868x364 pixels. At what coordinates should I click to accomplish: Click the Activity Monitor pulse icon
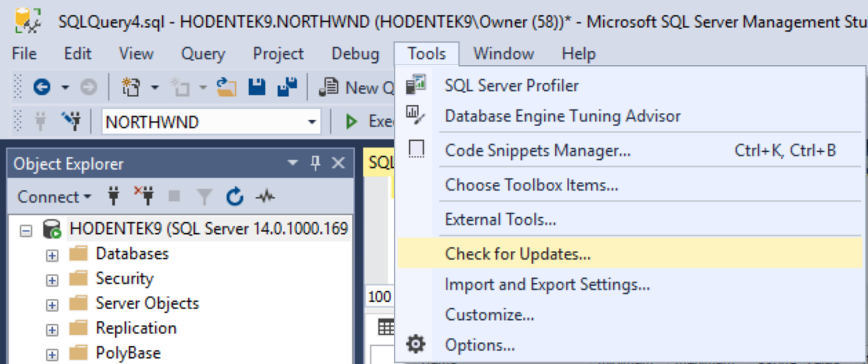click(265, 196)
